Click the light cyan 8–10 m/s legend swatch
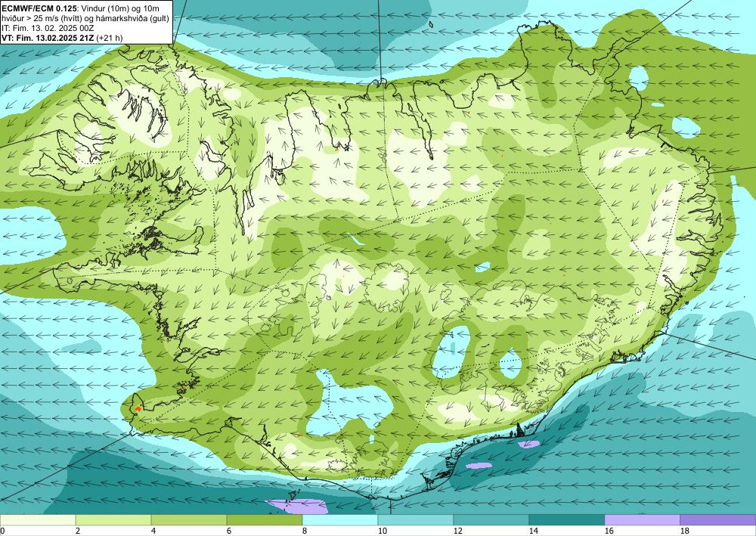The height and width of the screenshot is (536, 756). click(x=340, y=519)
